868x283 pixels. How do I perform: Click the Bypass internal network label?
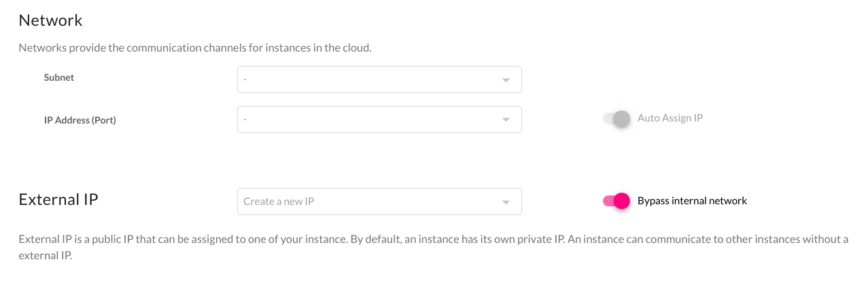(x=692, y=201)
